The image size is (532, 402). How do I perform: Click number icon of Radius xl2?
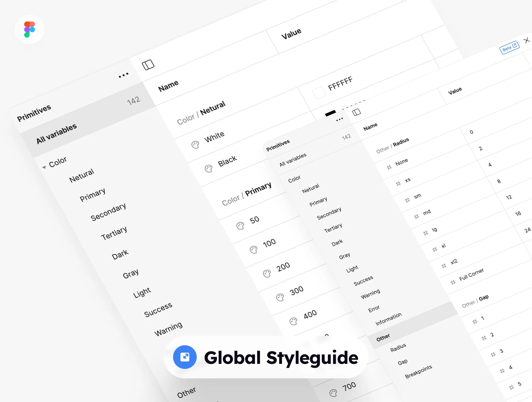(x=444, y=266)
